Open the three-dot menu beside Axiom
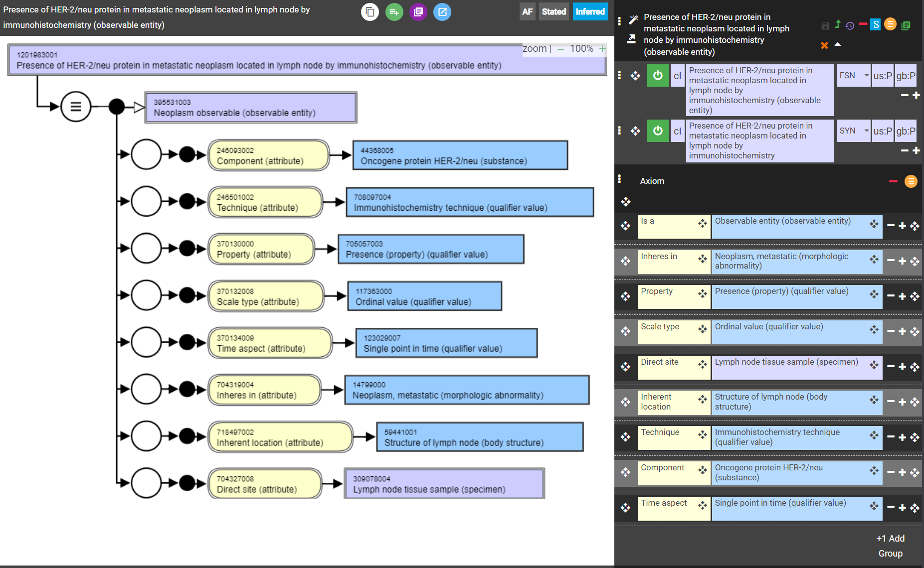Screen dimensions: 924x568 [x=619, y=179]
